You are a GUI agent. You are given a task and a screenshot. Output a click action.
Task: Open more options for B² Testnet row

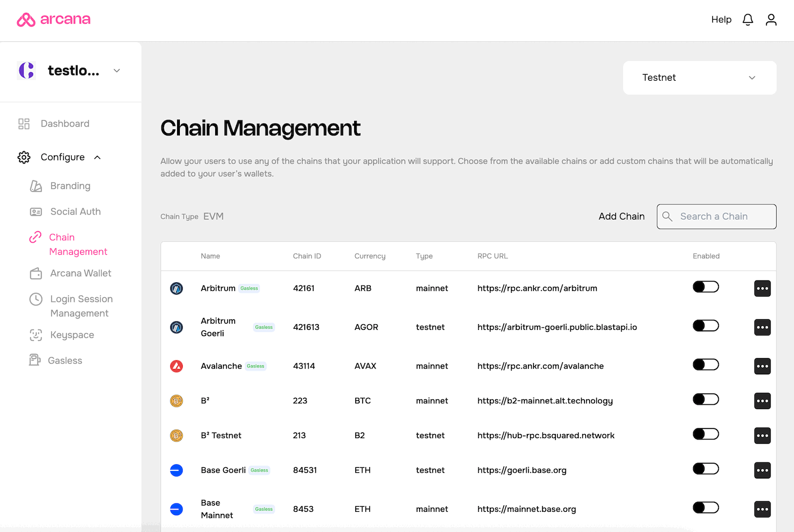coord(763,436)
